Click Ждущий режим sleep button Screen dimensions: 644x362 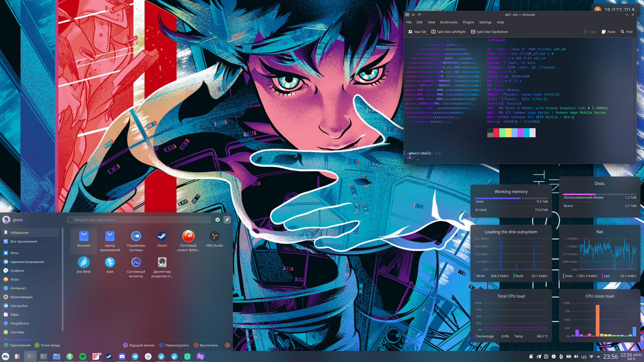click(x=139, y=345)
